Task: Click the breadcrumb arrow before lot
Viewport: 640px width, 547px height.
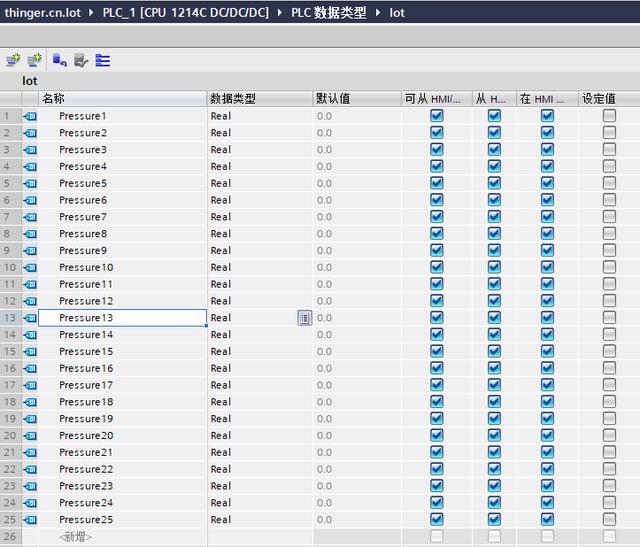Action: (381, 13)
